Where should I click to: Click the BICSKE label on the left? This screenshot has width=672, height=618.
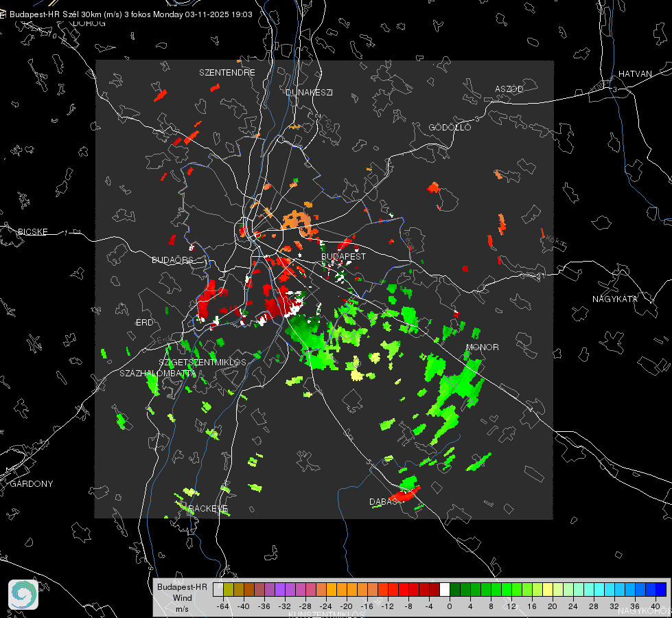pyautogui.click(x=33, y=231)
